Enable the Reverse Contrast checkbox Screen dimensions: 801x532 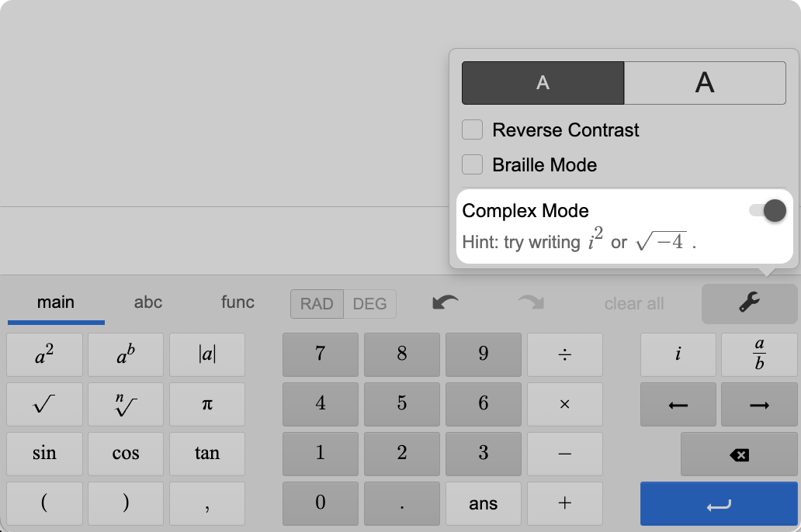pos(473,130)
